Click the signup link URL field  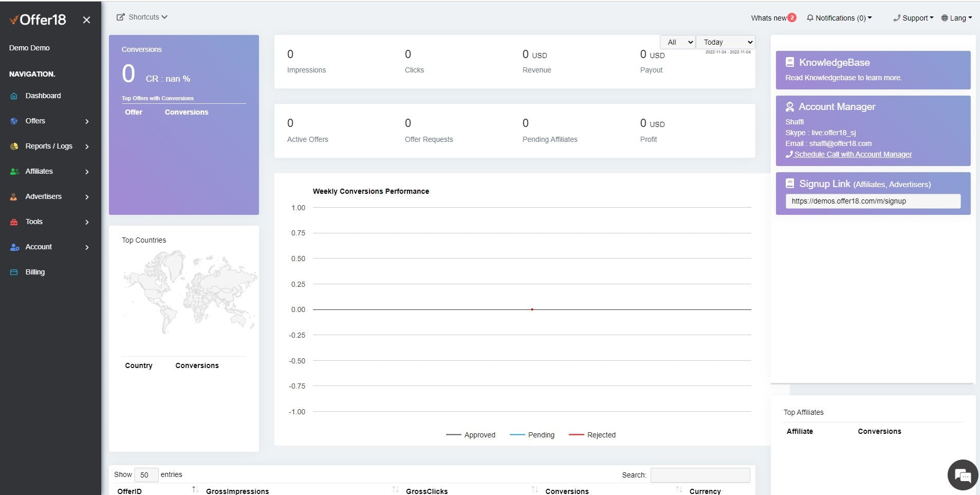[x=873, y=201]
